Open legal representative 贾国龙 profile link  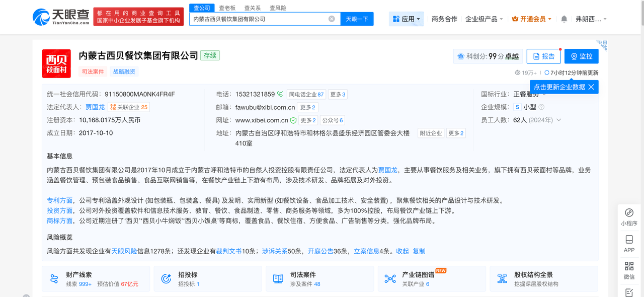(x=95, y=107)
